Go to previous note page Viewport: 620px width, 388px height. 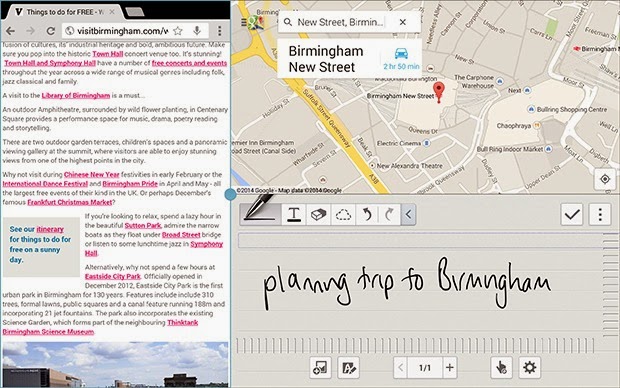(401, 367)
